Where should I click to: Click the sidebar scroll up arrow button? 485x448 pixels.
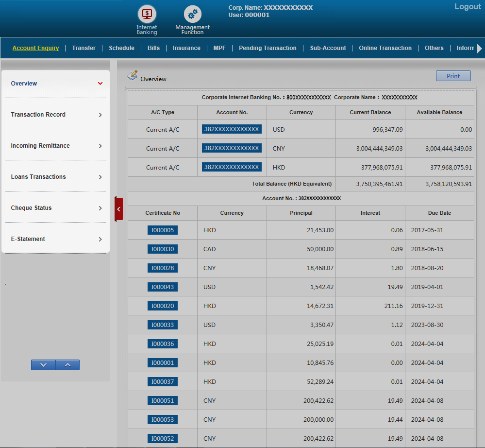coord(67,365)
